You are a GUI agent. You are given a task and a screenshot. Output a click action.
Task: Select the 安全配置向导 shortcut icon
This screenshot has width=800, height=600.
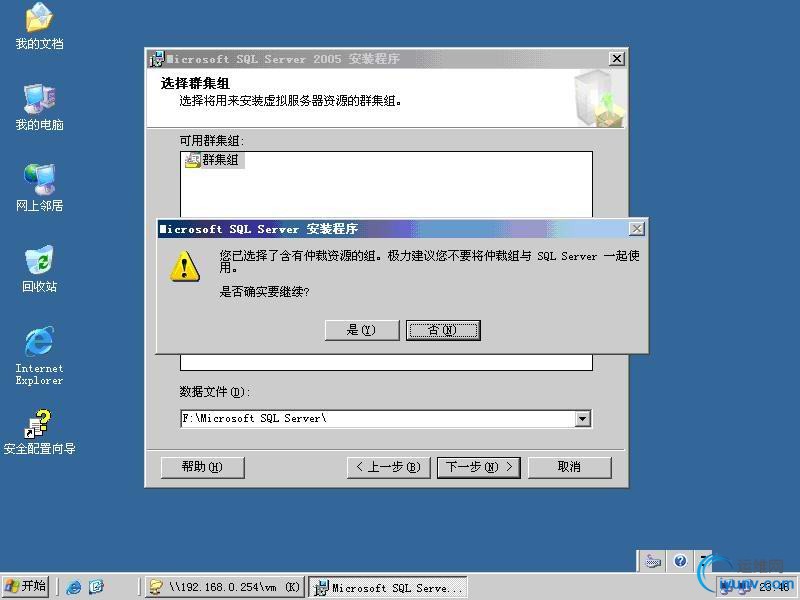point(39,432)
